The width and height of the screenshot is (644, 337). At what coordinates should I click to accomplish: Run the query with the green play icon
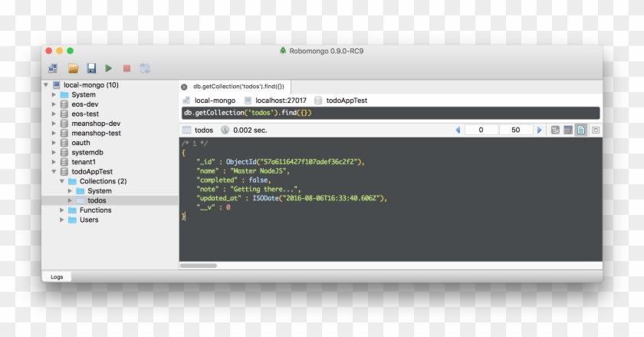(x=109, y=68)
